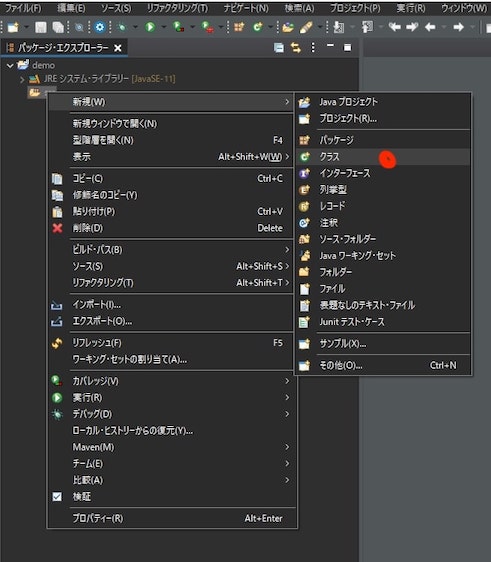Open プロパティー(R) from context menu
491x562 pixels.
[171, 518]
